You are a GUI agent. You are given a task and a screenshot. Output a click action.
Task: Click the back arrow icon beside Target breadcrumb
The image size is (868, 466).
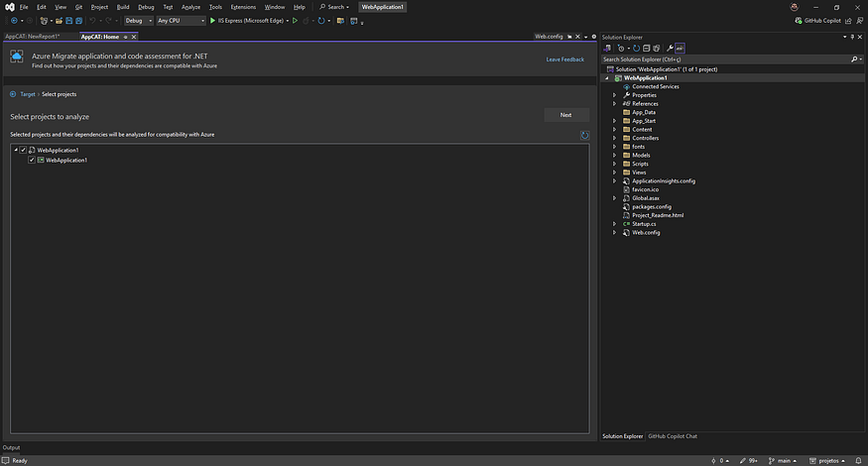click(x=13, y=94)
